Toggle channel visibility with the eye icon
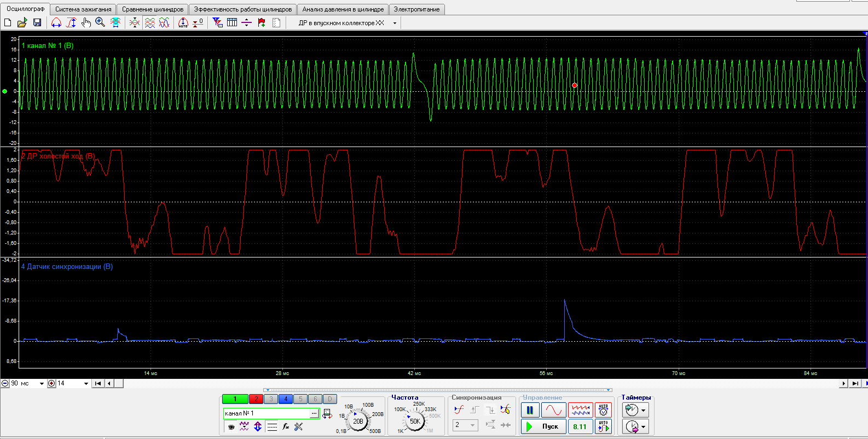The height and width of the screenshot is (439, 868). point(231,426)
